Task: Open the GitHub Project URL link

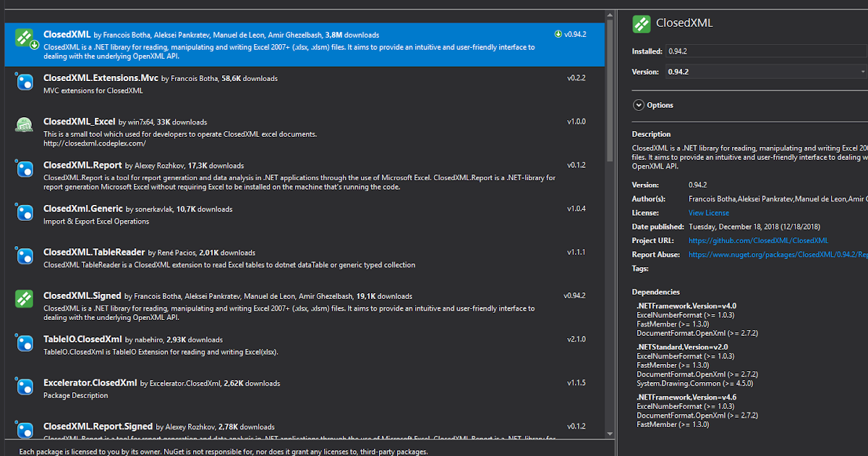Action: (x=758, y=240)
